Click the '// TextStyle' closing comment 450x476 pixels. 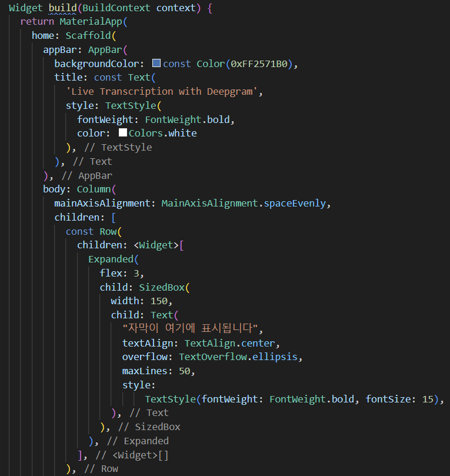(x=118, y=147)
